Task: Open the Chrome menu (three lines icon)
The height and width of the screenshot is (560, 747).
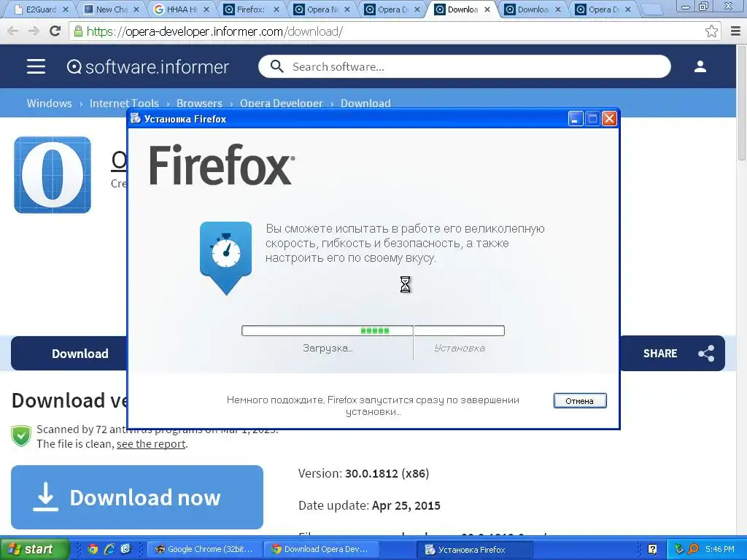Action: 735,31
